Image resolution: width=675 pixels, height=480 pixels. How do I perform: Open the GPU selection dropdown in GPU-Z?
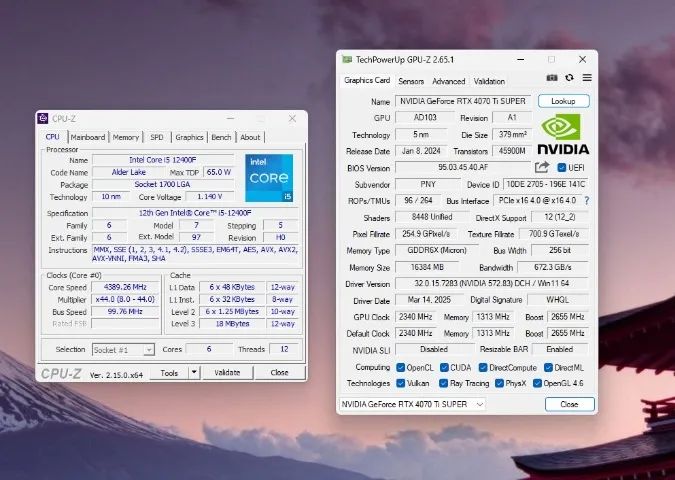click(x=412, y=404)
